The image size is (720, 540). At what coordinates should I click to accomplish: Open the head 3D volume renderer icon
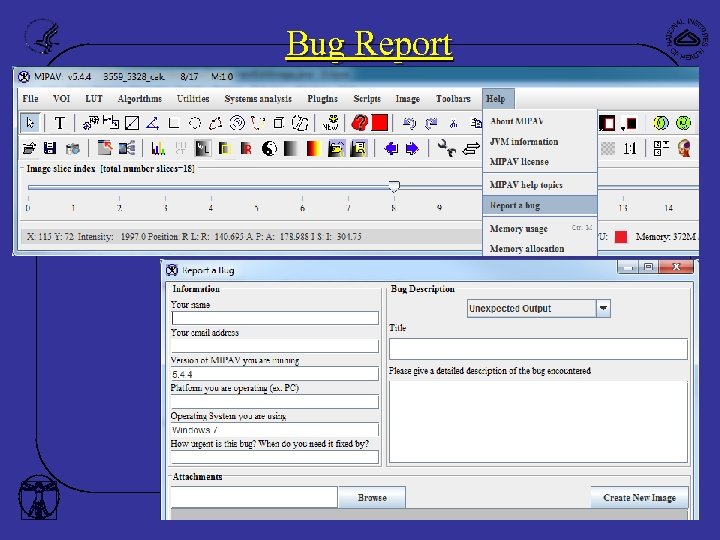[x=684, y=148]
